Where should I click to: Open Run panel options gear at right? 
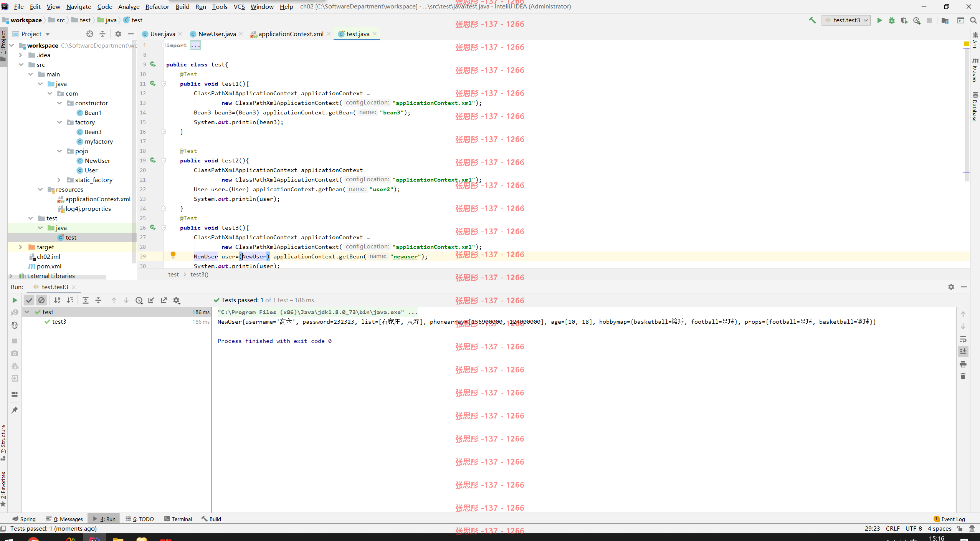[951, 287]
